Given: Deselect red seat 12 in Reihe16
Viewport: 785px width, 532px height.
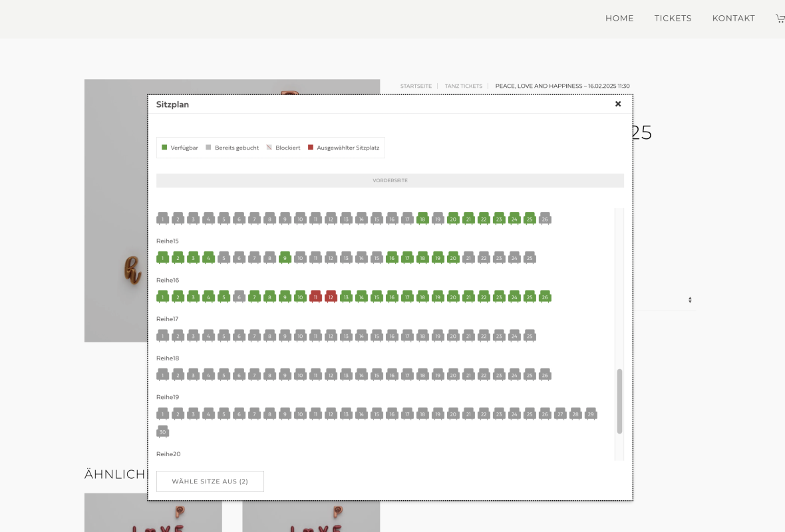Looking at the screenshot, I should (331, 297).
